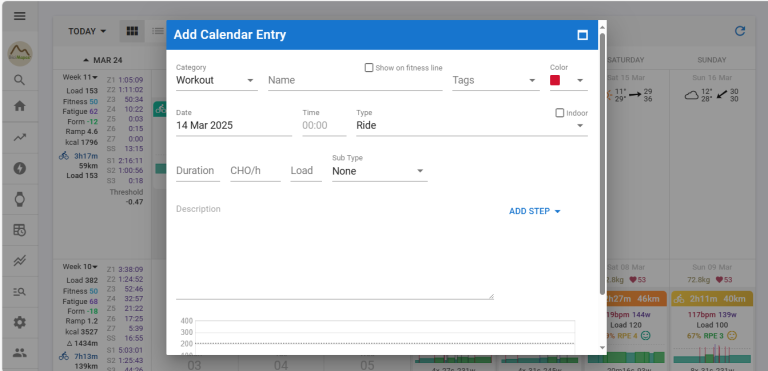Switch to list calendar view
Screen dimensions: 768x371
(x=158, y=31)
